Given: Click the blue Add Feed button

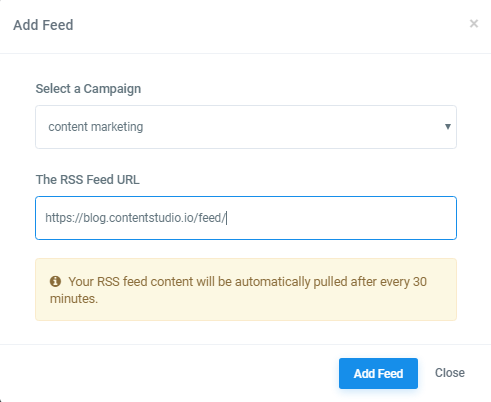Looking at the screenshot, I should 378,373.
